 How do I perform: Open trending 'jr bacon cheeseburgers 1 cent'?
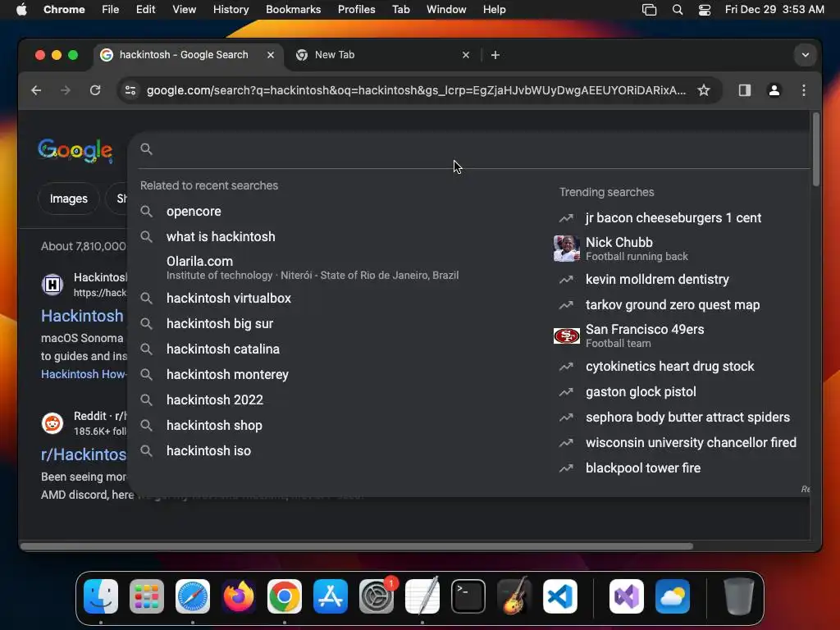[x=673, y=218]
